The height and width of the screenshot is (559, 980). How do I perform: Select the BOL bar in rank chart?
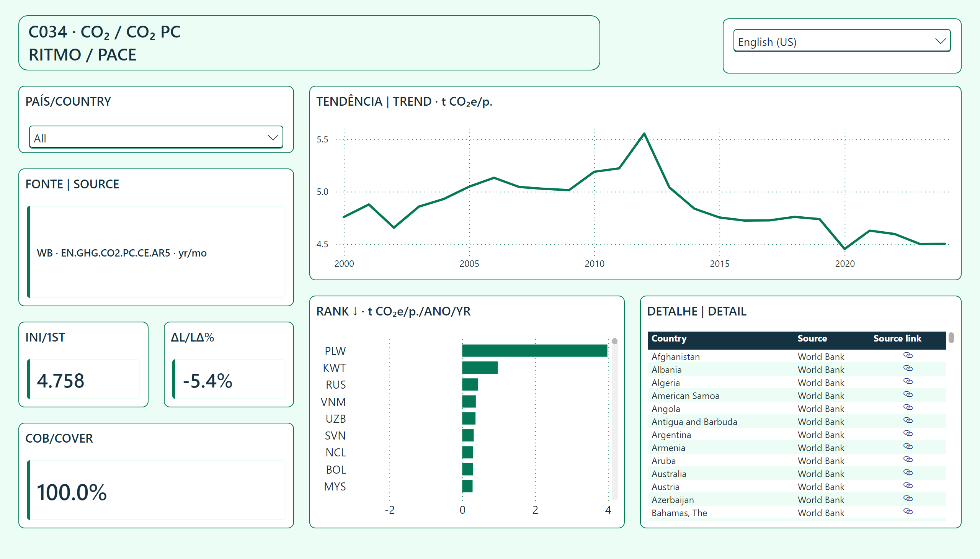(x=467, y=469)
